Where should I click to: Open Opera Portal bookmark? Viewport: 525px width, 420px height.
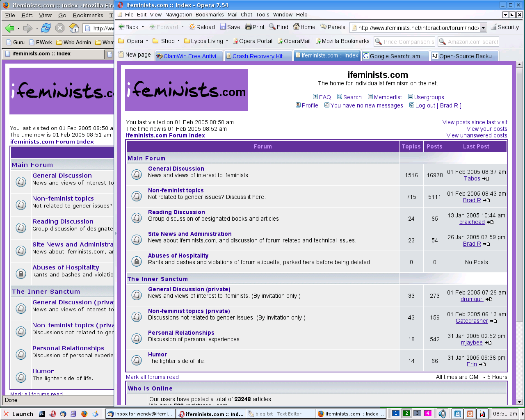tap(252, 41)
